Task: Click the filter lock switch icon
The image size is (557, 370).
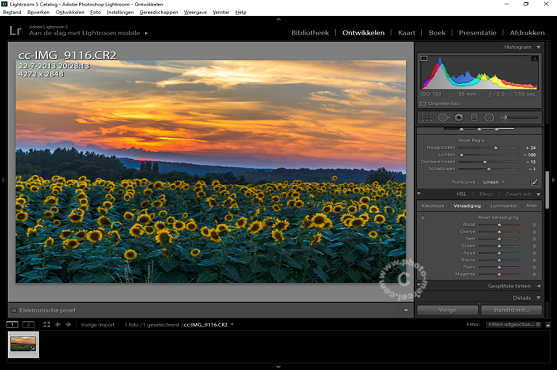Action: (x=548, y=325)
